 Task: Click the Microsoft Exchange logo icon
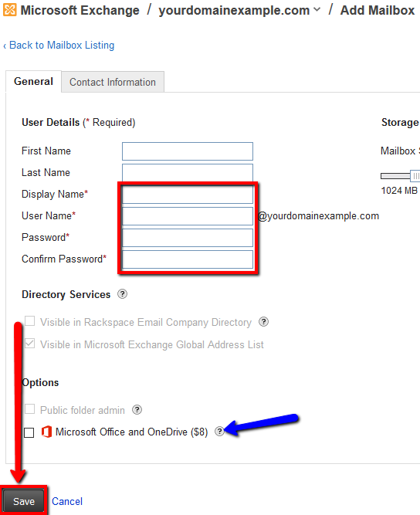tap(9, 10)
